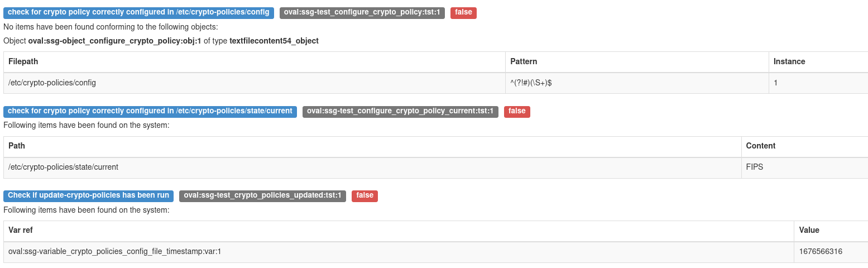The height and width of the screenshot is (268, 868).
Task: Click the regex pattern ^(?!#)(\S+)$ cell
Action: click(531, 83)
